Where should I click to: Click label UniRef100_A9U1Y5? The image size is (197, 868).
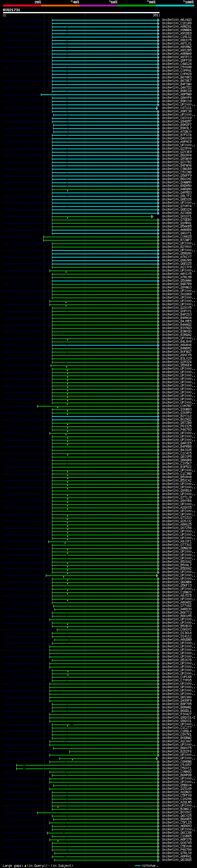177,40
